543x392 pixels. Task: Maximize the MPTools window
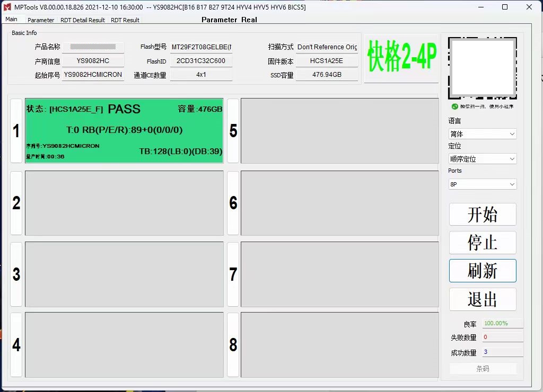505,7
